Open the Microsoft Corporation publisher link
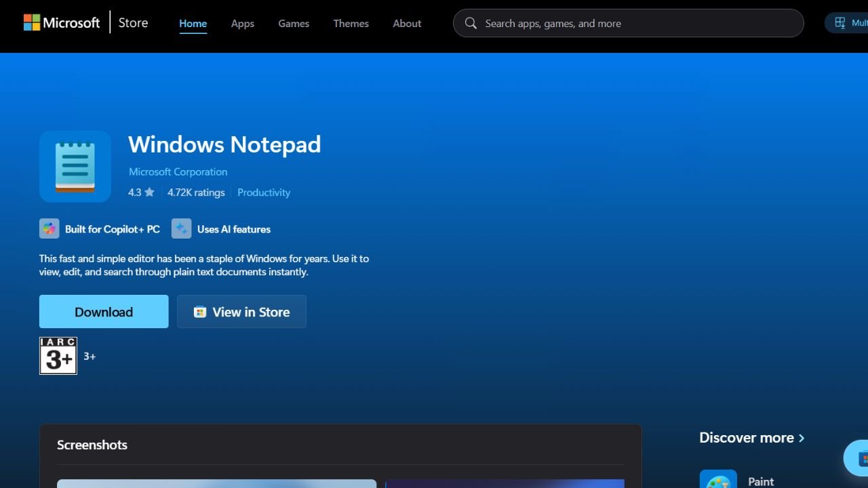Viewport: 868px width, 488px height. (x=178, y=172)
